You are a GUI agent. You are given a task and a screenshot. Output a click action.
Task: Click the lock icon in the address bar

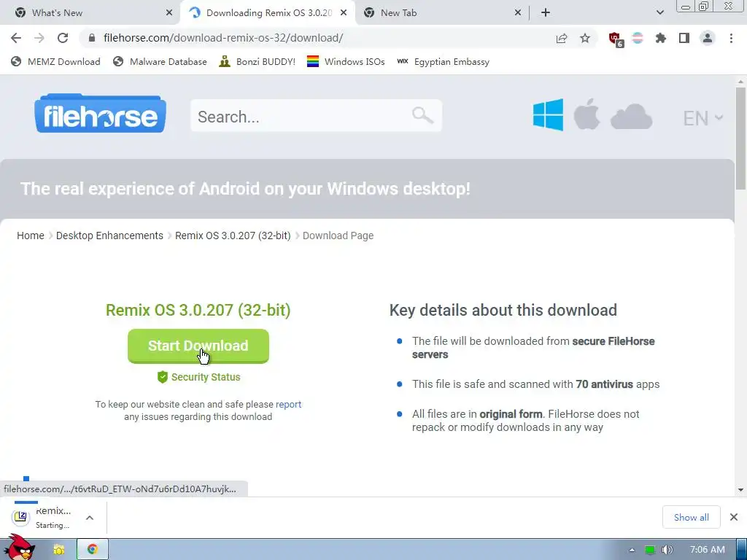point(92,38)
